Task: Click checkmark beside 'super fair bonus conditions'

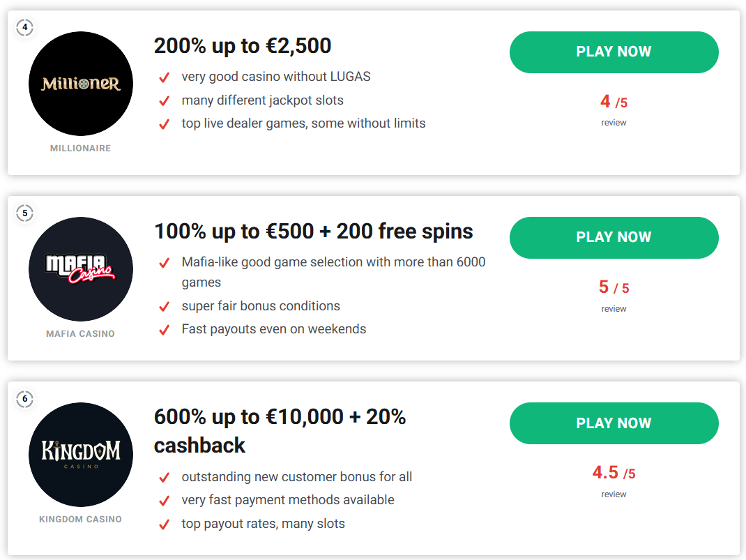Action: tap(165, 307)
